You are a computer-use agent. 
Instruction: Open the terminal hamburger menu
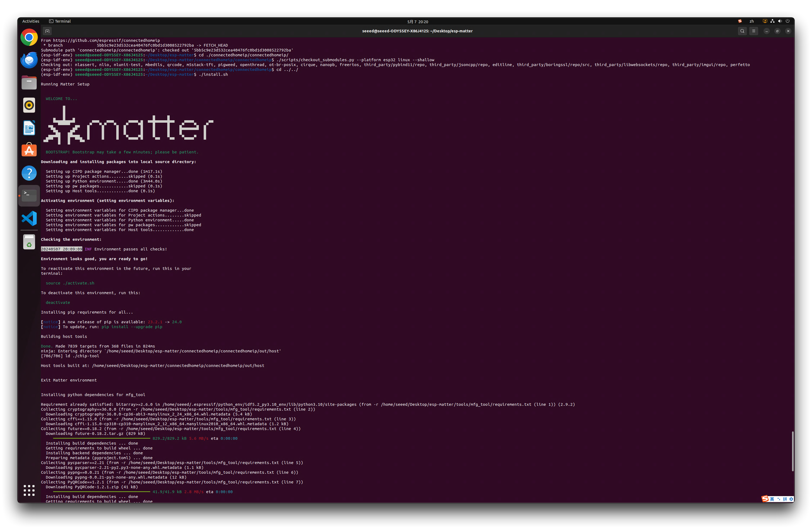tap(754, 31)
